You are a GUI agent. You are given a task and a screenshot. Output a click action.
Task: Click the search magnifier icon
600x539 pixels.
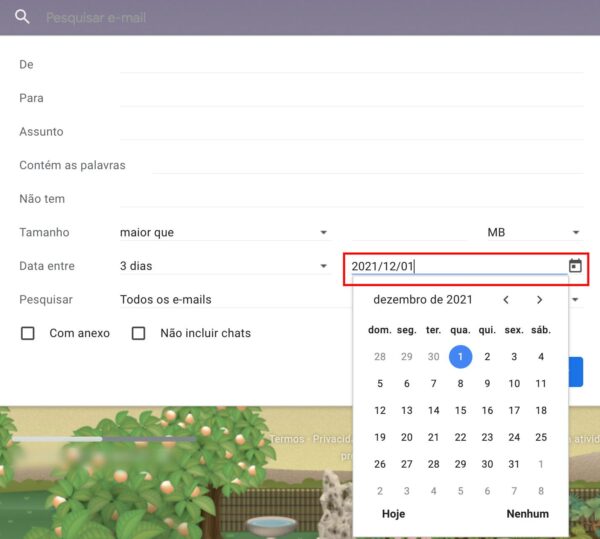(x=22, y=16)
